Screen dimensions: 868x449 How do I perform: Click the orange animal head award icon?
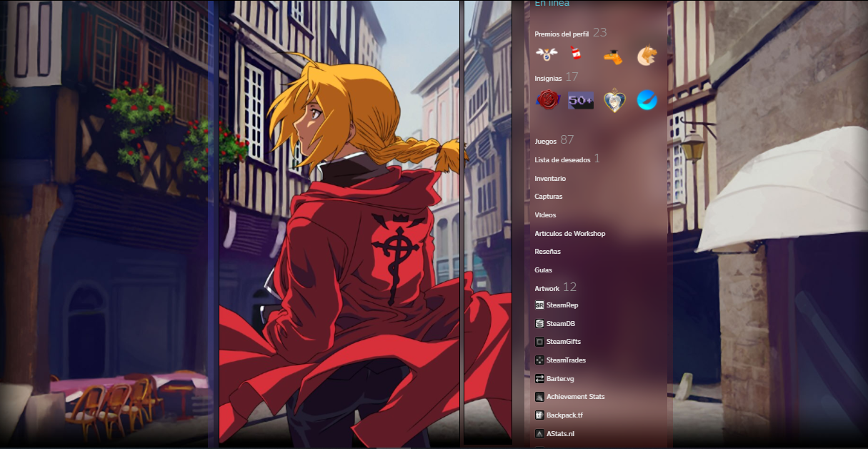[647, 55]
